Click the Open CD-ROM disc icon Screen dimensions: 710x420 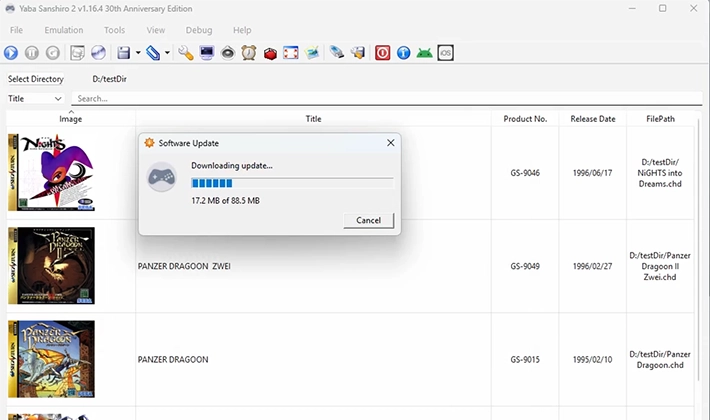pyautogui.click(x=98, y=53)
